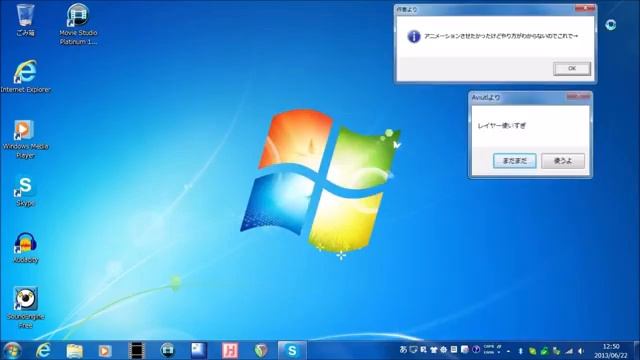Image resolution: width=640 pixels, height=360 pixels.
Task: Click the レイヤー使いすぎ message text
Action: coord(502,126)
